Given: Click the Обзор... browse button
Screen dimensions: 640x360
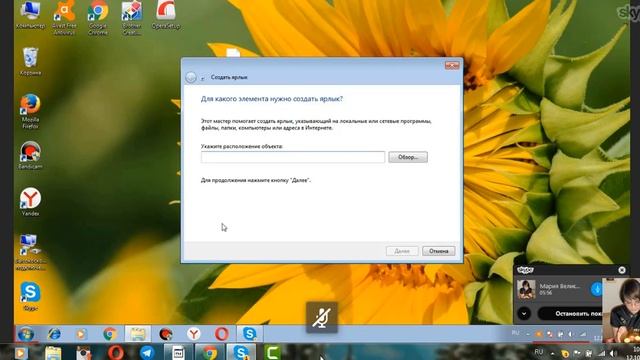Looking at the screenshot, I should (x=408, y=157).
